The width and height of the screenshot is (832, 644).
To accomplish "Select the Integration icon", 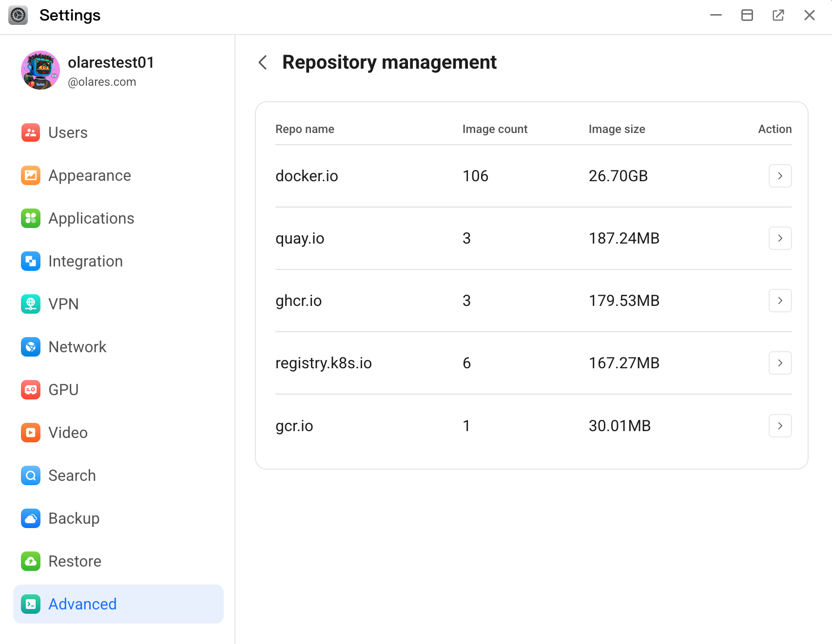I will click(x=31, y=261).
